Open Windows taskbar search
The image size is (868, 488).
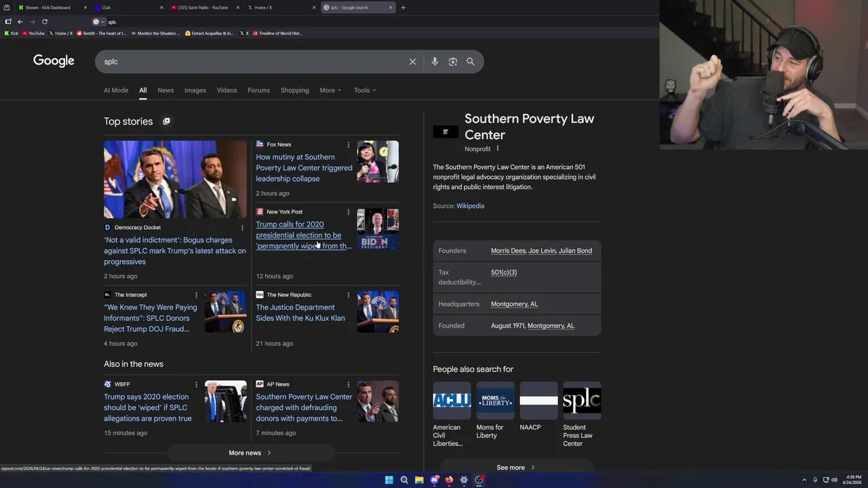pos(404,480)
